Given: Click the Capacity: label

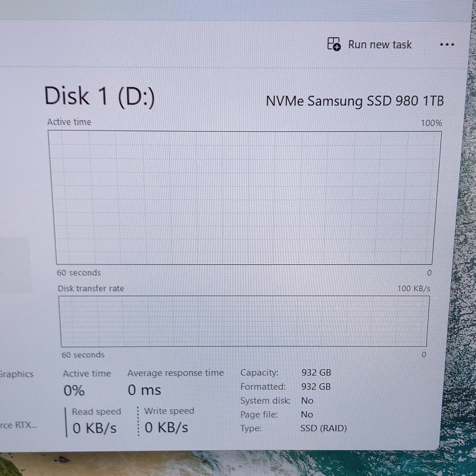Looking at the screenshot, I should point(259,373).
